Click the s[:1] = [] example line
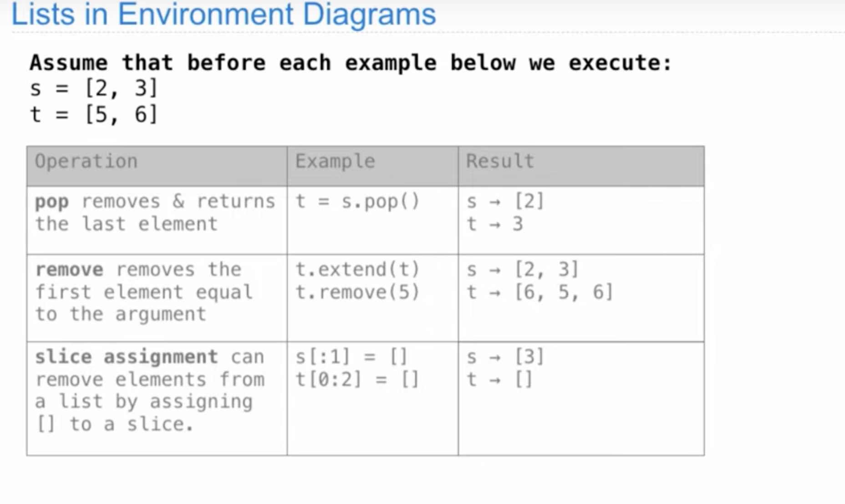Viewport: 845px width, 504px height. pos(351,357)
